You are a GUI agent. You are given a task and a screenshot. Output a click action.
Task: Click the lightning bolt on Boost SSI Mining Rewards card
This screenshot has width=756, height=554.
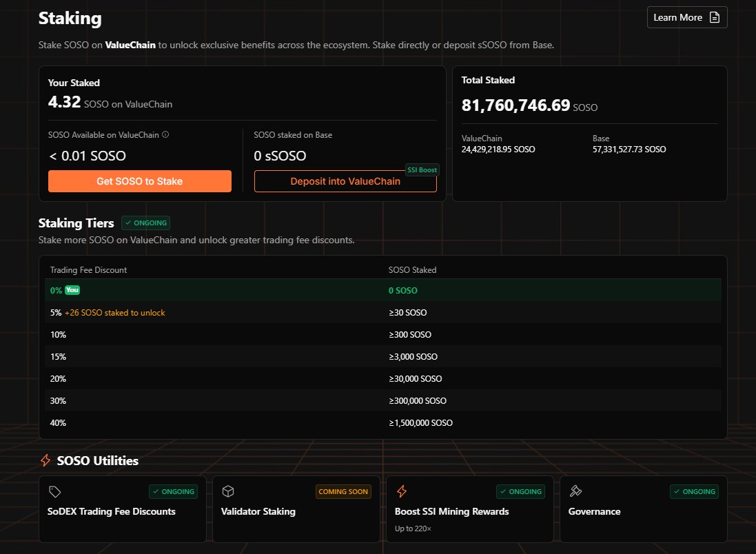coord(402,491)
